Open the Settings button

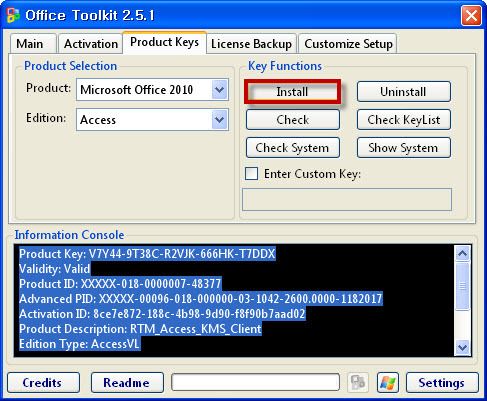(442, 382)
